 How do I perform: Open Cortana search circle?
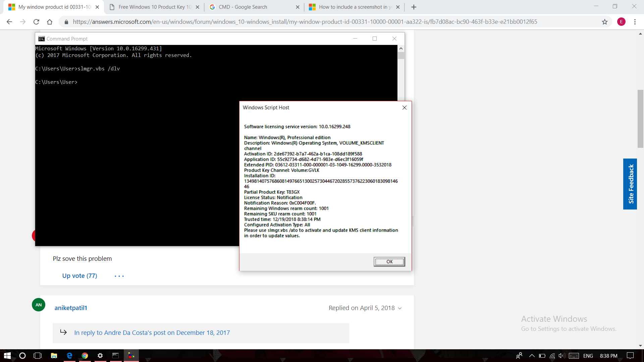point(22,356)
